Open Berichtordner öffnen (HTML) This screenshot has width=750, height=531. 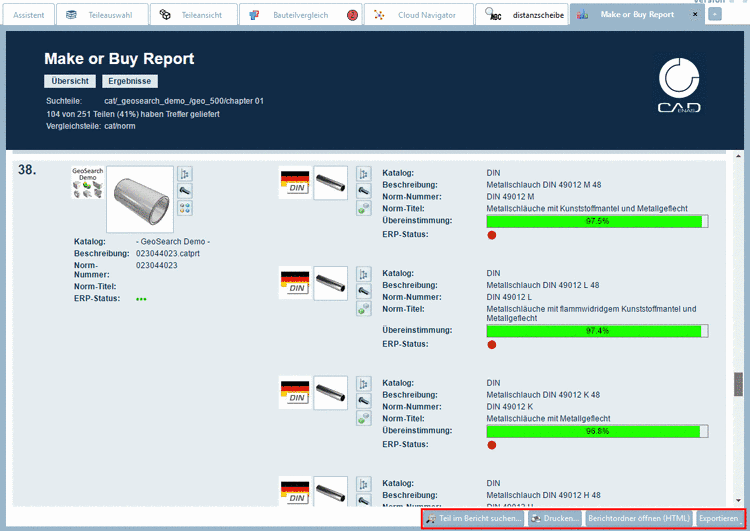639,518
